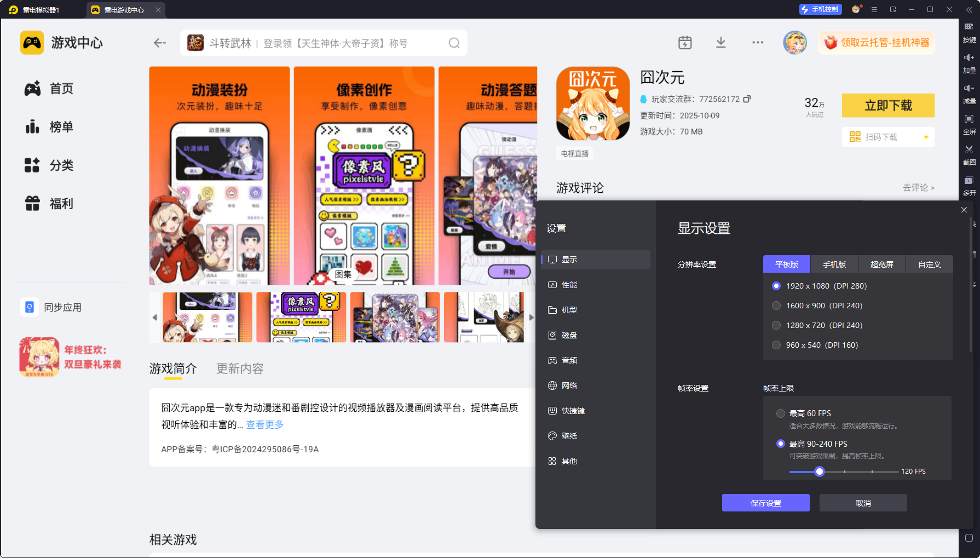Open 按键 key mapping tool
Viewport: 980px width, 558px height.
click(x=969, y=33)
